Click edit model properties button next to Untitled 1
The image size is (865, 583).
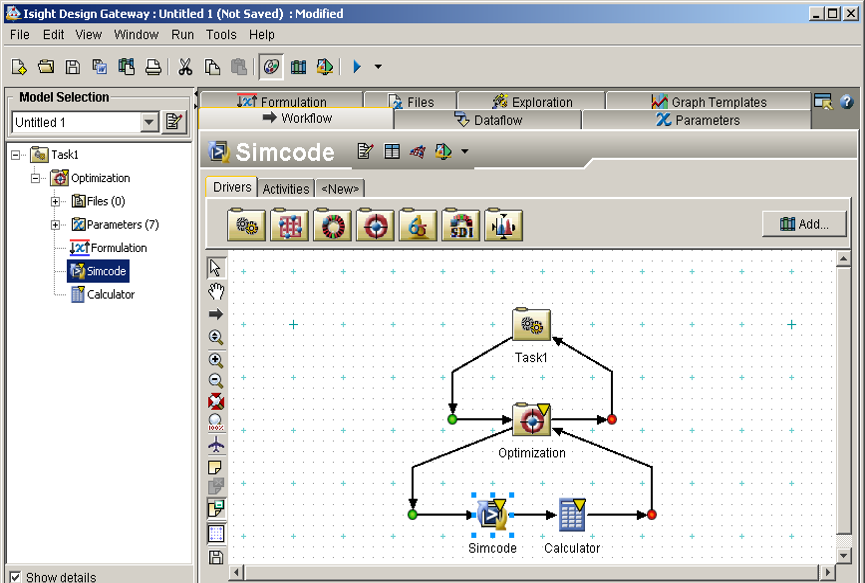(x=174, y=121)
